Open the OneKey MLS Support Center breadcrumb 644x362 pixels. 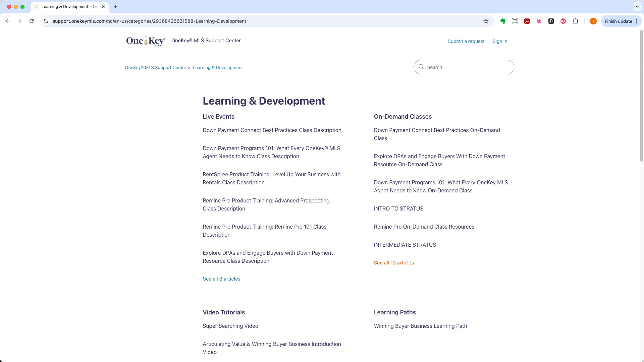(155, 67)
